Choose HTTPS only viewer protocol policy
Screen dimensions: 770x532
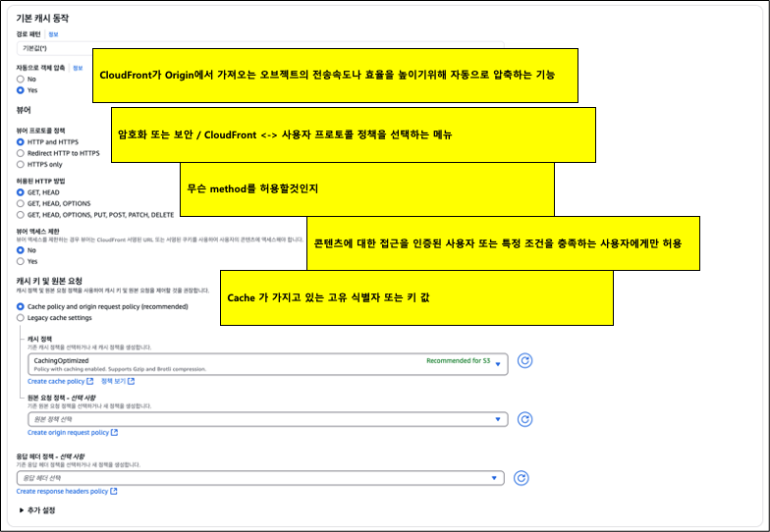pyautogui.click(x=20, y=165)
